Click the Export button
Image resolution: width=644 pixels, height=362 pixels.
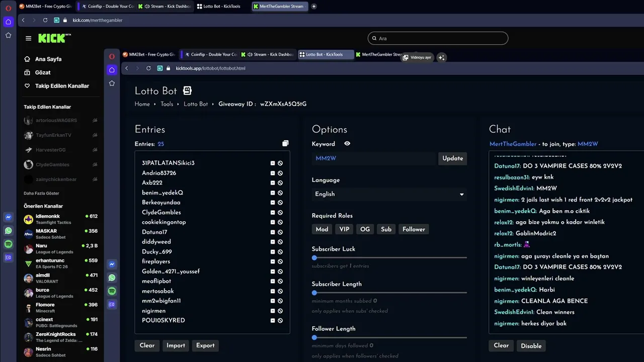click(205, 345)
